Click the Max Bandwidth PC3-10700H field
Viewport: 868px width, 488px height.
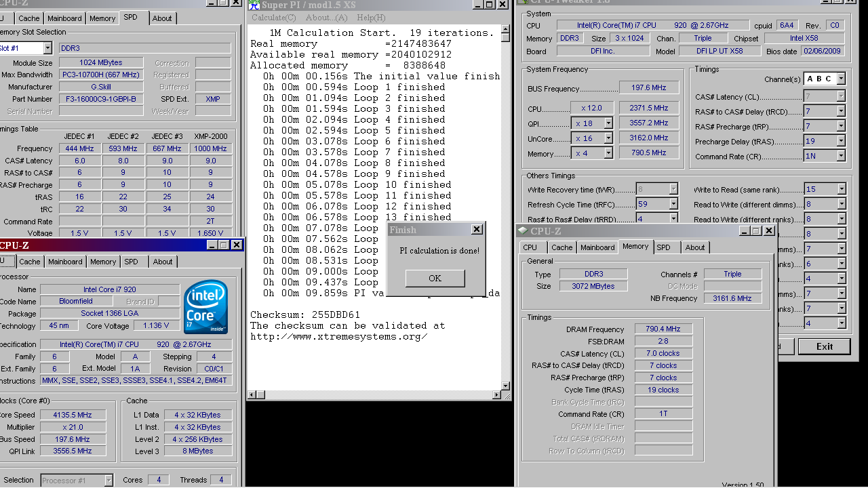click(100, 75)
